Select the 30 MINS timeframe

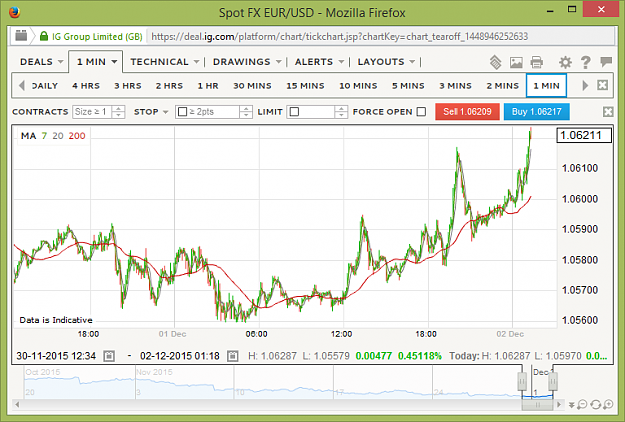pyautogui.click(x=252, y=86)
